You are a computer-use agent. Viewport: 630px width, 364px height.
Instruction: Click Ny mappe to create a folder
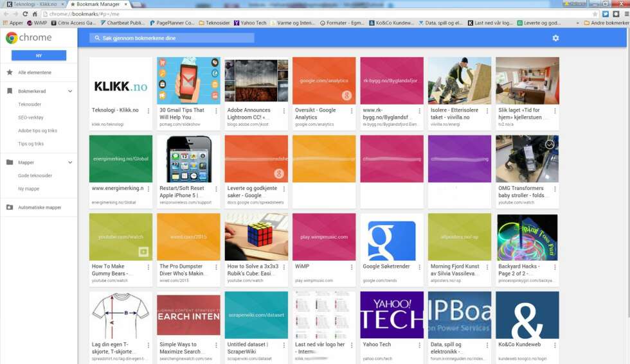coord(28,189)
